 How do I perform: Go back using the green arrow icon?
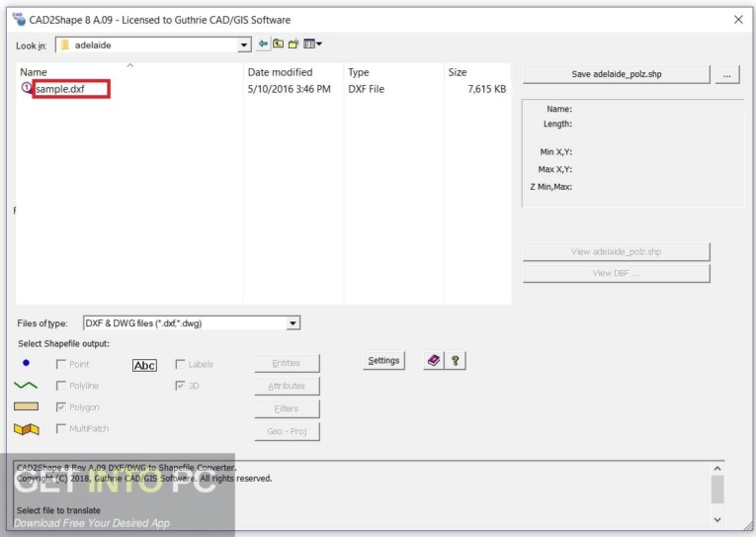(263, 44)
